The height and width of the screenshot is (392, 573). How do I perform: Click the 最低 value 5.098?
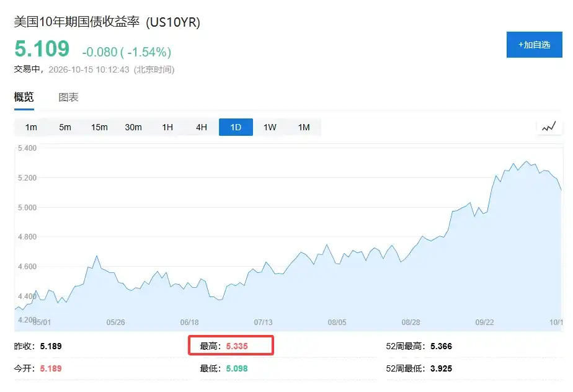tap(237, 368)
